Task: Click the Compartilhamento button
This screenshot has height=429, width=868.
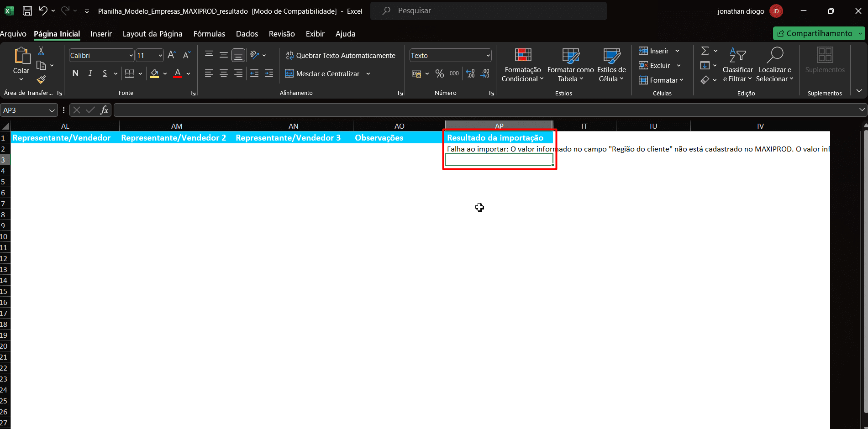Action: point(815,33)
